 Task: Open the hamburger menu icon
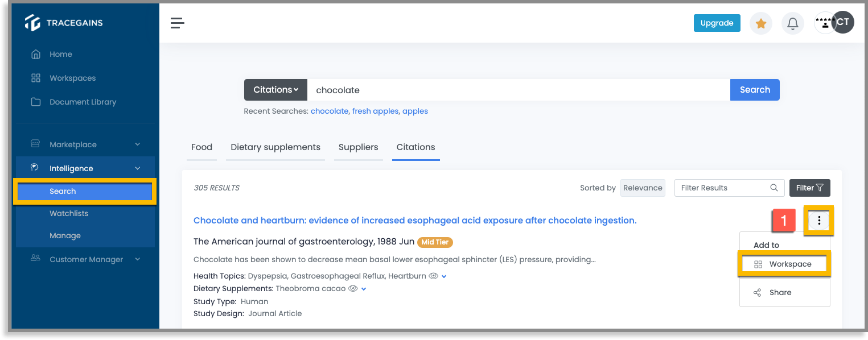coord(178,23)
